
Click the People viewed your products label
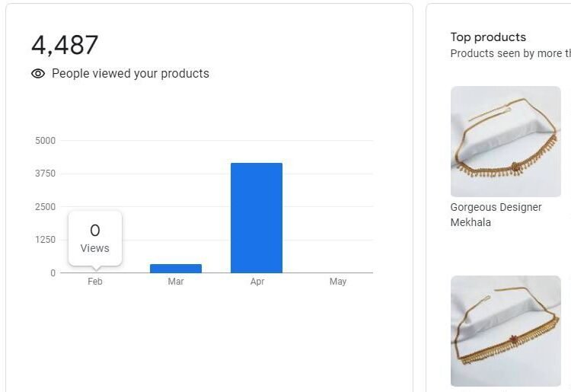130,74
